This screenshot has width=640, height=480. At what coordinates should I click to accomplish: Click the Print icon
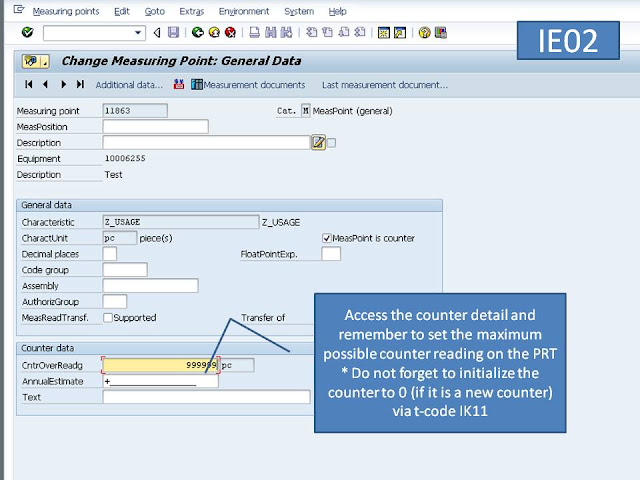pos(254,32)
